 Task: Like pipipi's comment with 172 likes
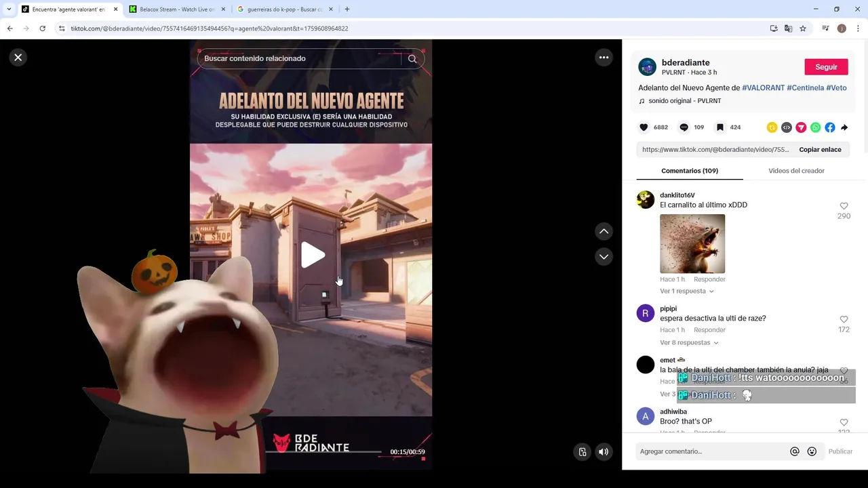coord(844,319)
